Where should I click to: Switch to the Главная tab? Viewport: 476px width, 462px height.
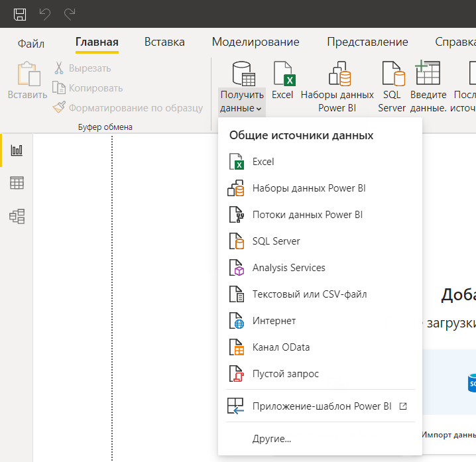tap(97, 42)
